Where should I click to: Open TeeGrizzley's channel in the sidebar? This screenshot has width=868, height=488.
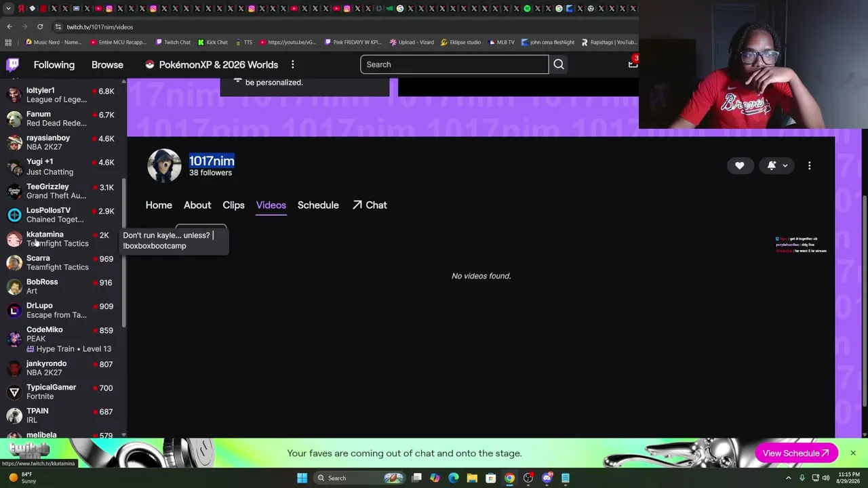64,191
